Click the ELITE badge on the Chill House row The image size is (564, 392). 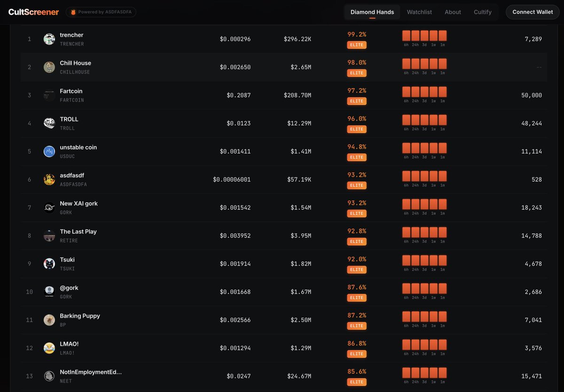coord(357,73)
